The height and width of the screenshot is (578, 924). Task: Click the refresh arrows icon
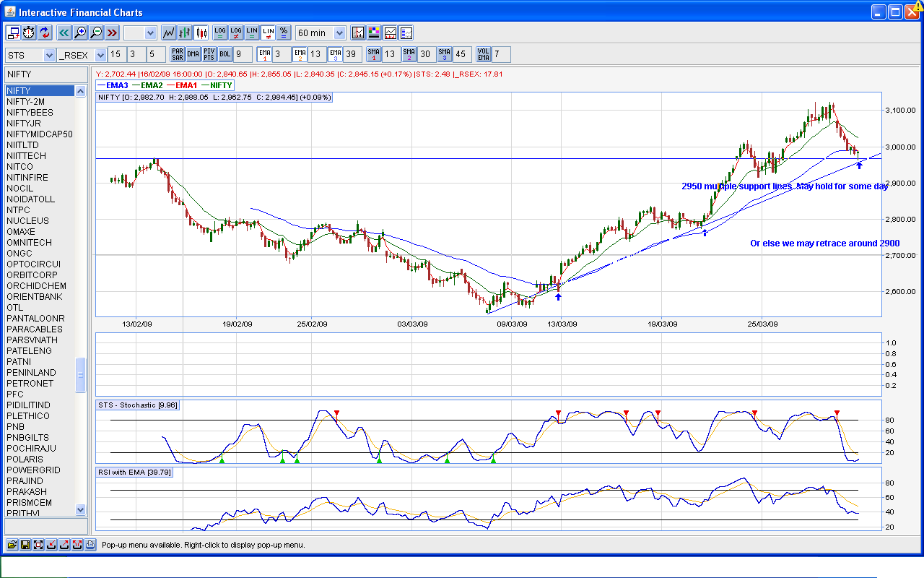coord(45,33)
